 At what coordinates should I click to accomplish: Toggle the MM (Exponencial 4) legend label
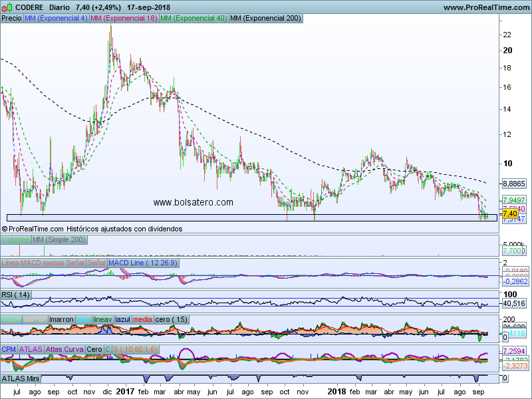pos(56,19)
